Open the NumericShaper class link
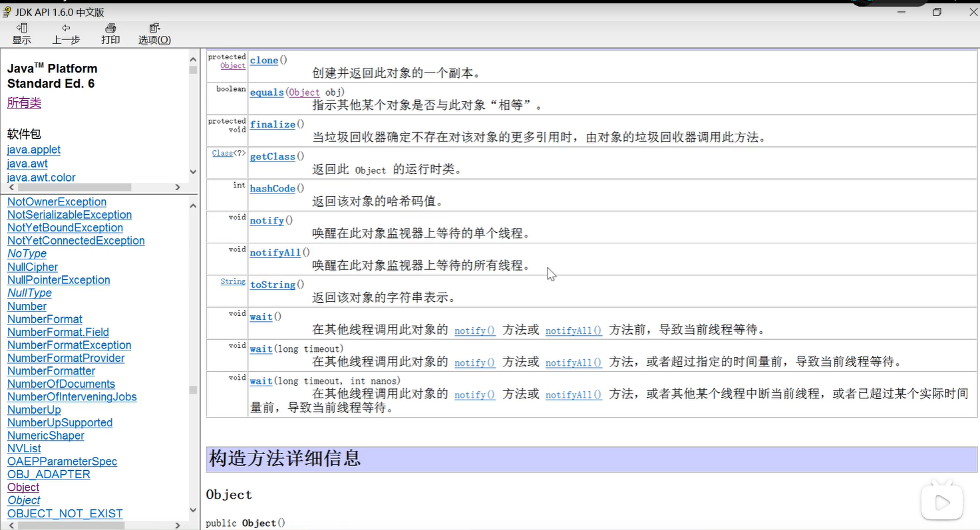Screen dimensions: 980x530 point(46,436)
